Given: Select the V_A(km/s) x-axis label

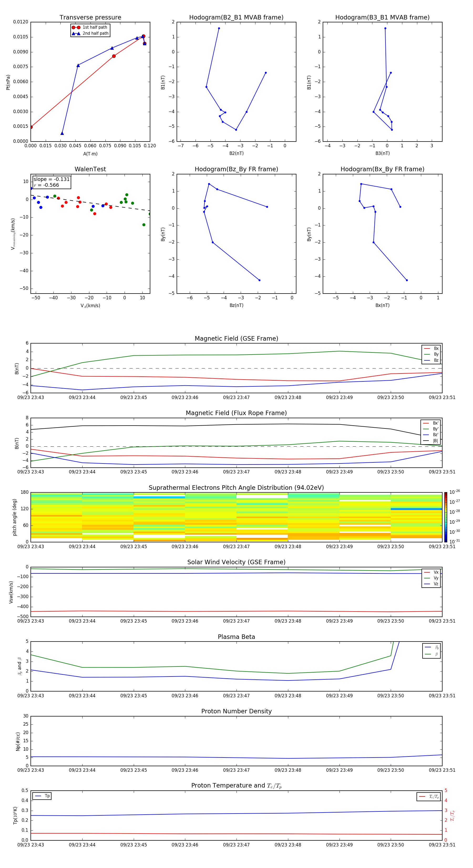Looking at the screenshot, I should point(90,306).
